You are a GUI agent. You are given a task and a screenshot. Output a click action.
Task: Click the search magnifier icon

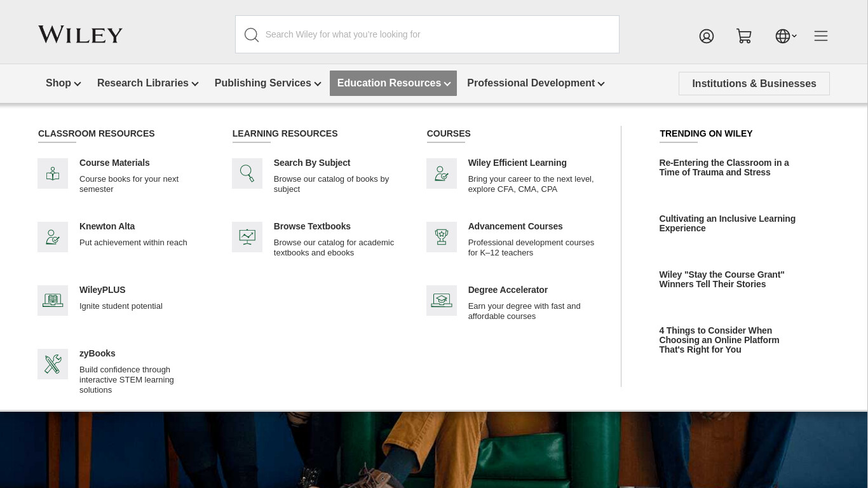coord(252,35)
